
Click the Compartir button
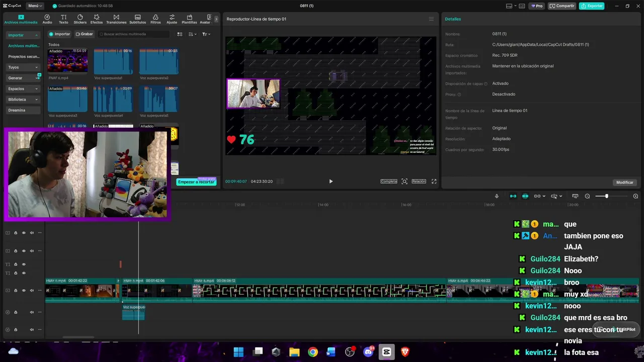562,6
